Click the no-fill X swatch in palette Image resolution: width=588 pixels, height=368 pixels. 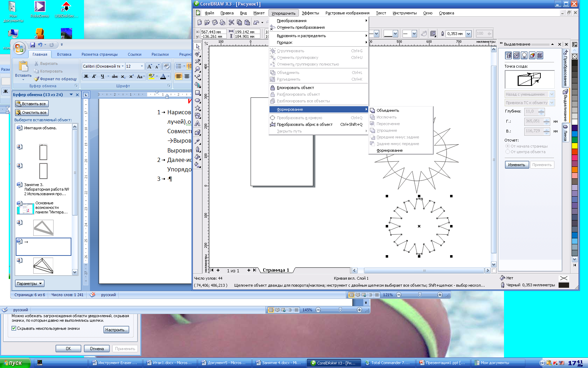coord(575,56)
